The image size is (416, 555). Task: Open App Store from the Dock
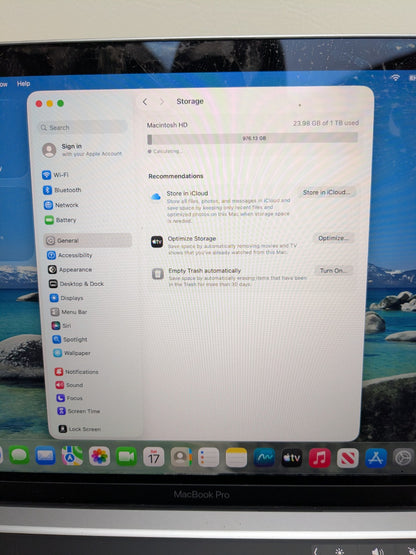(x=376, y=458)
